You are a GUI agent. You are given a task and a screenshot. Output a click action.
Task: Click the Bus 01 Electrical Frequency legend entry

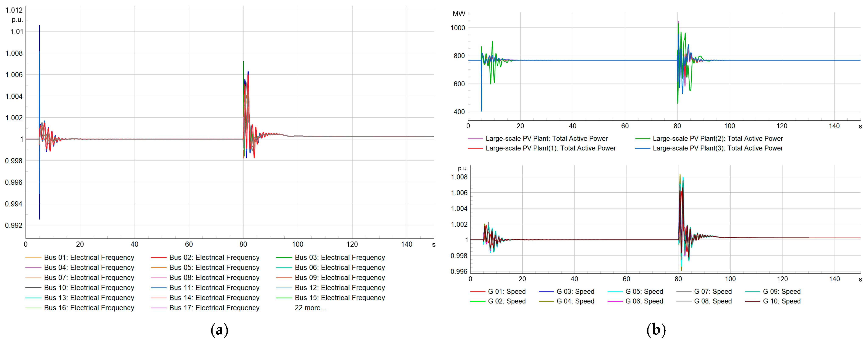[89, 258]
